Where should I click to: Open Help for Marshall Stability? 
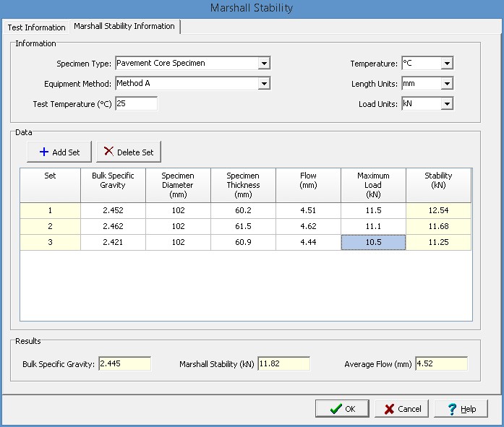(x=461, y=408)
